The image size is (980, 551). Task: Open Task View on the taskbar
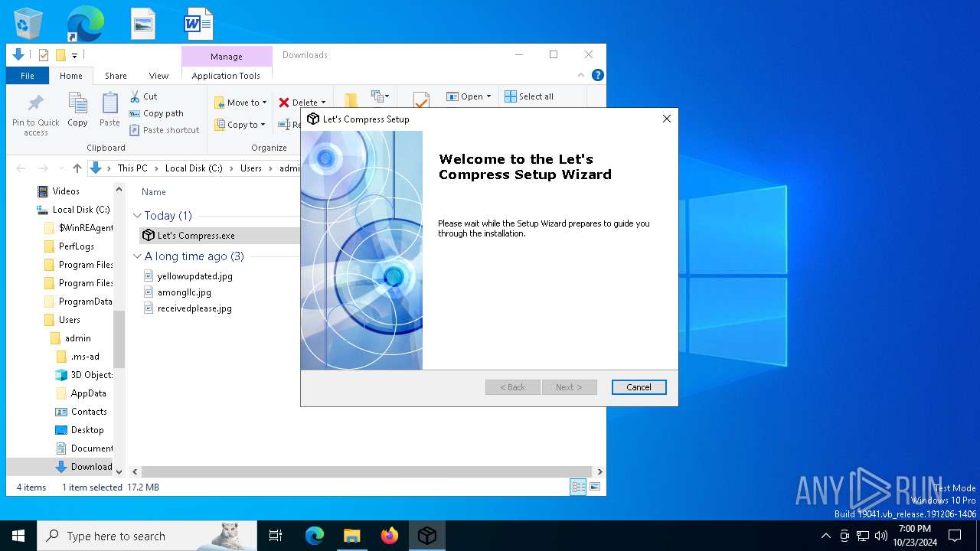pos(276,536)
